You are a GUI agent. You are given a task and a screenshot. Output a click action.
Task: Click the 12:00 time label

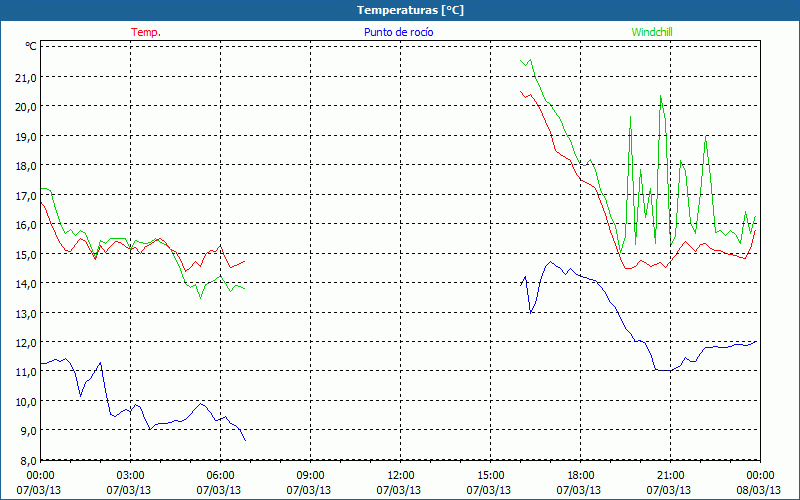[x=401, y=476]
